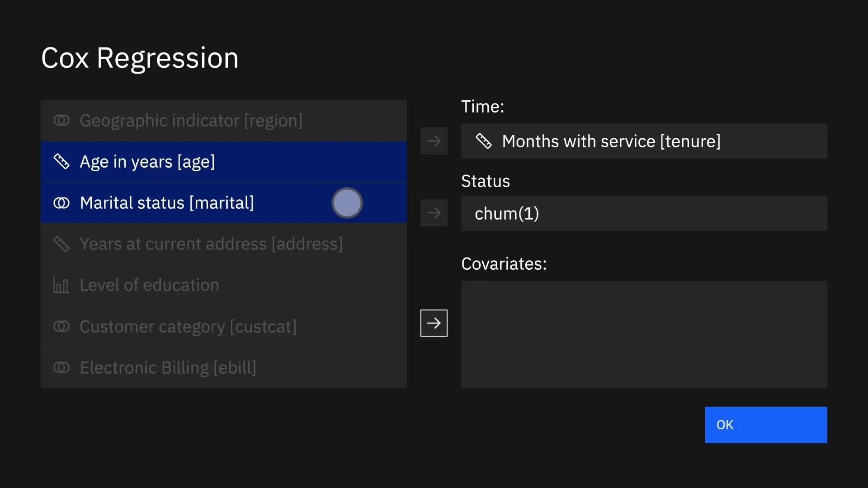
Task: Click bar chart icon beside Level of education
Action: [x=61, y=285]
